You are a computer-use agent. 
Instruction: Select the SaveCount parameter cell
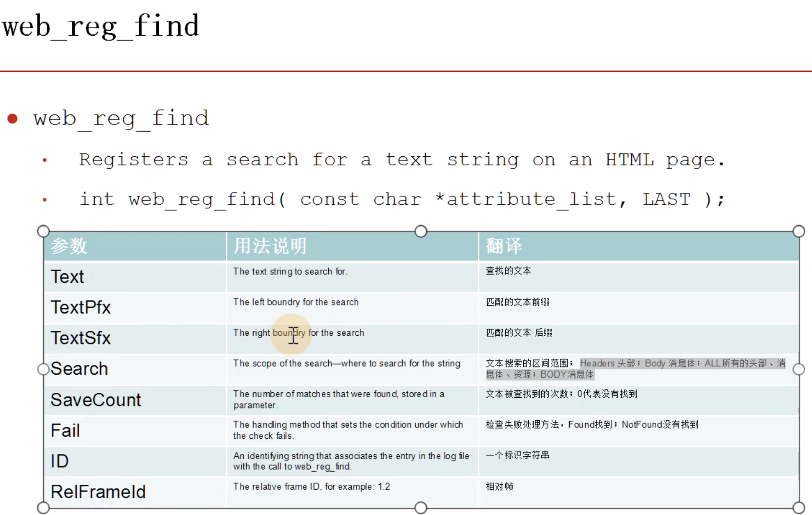point(135,400)
